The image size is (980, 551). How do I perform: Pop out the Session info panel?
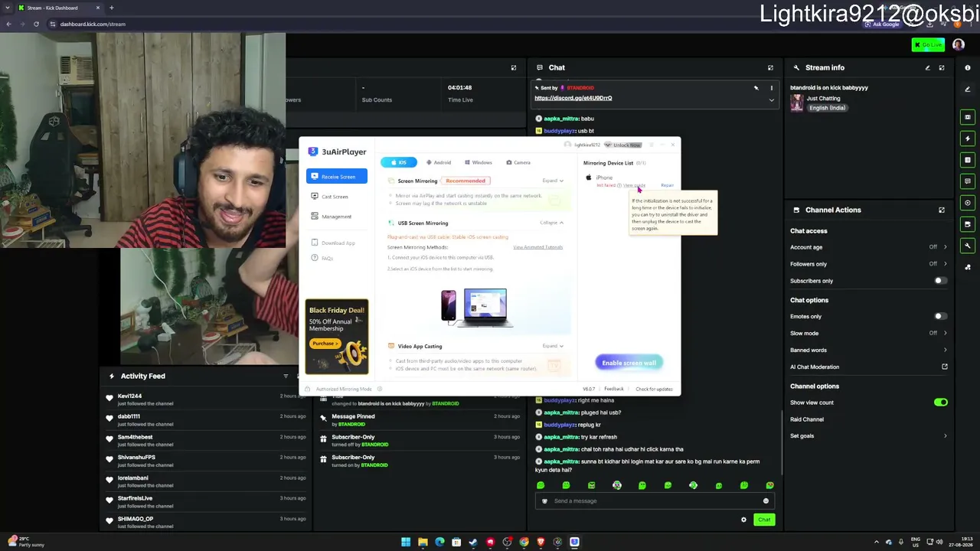514,67
